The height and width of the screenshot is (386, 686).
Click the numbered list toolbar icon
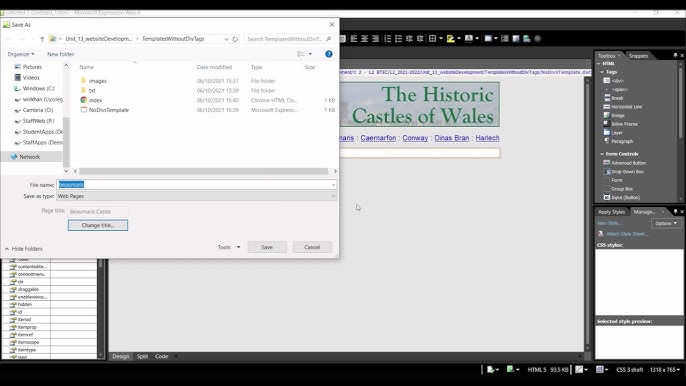point(388,39)
